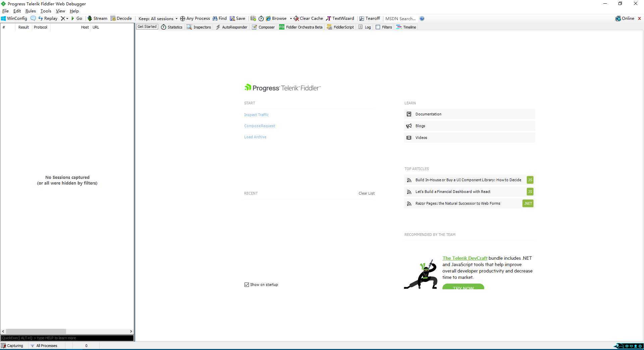Tearoff the toolbar panel
The image size is (644, 350).
[370, 18]
